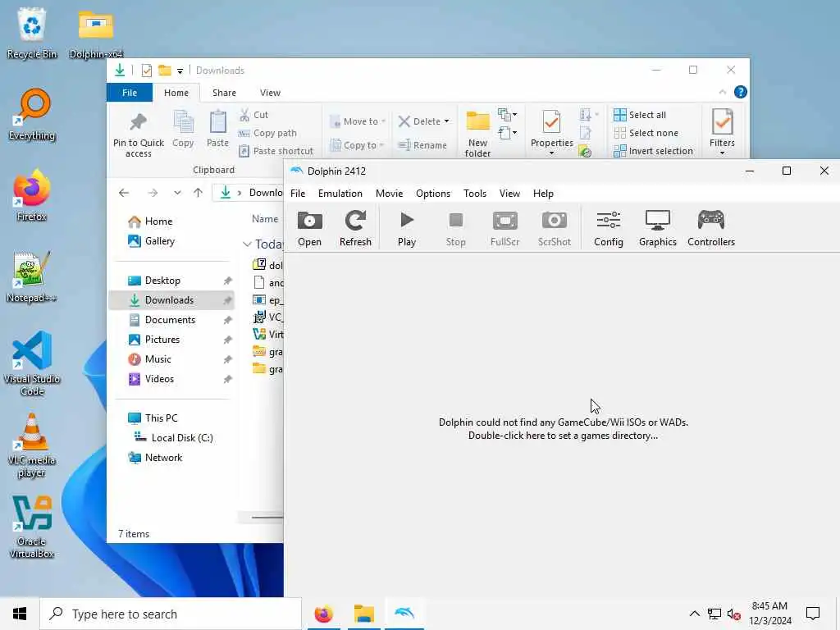Open the View menu in Dolphin
Viewport: 840px width, 630px height.
click(x=509, y=194)
